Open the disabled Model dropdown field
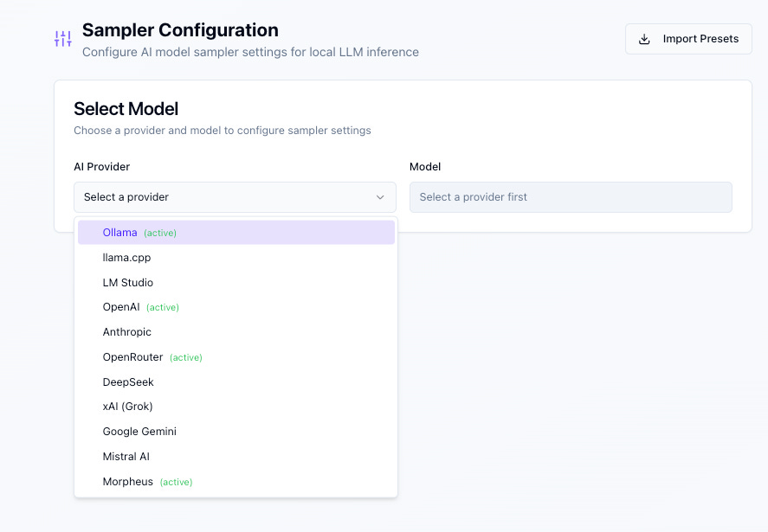768x532 pixels. point(571,197)
